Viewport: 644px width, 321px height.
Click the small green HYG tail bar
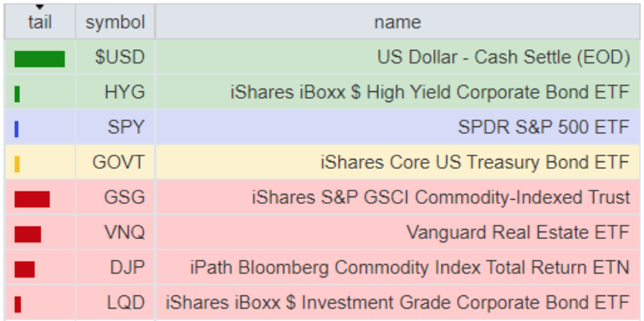(x=17, y=94)
